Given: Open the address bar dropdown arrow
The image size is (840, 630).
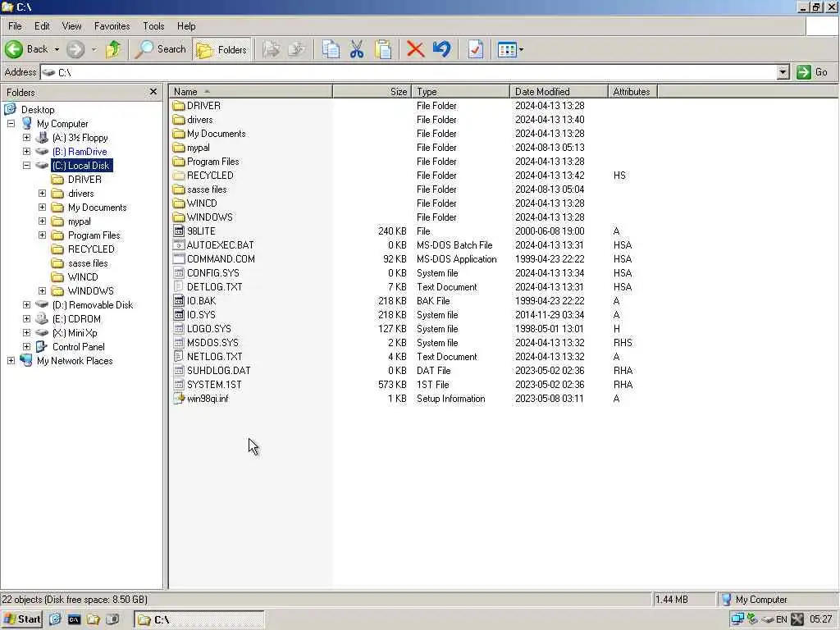Looking at the screenshot, I should point(783,72).
